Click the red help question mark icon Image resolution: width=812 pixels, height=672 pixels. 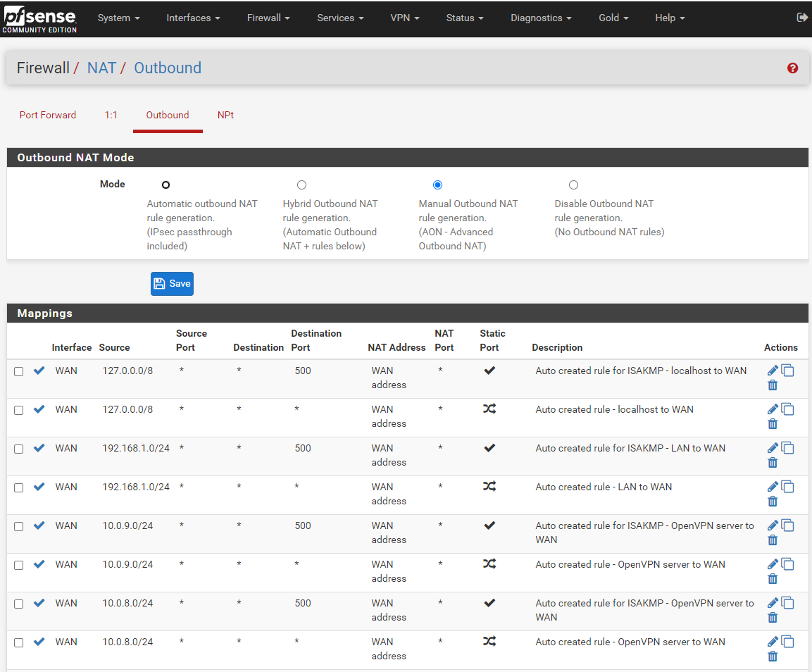(792, 68)
